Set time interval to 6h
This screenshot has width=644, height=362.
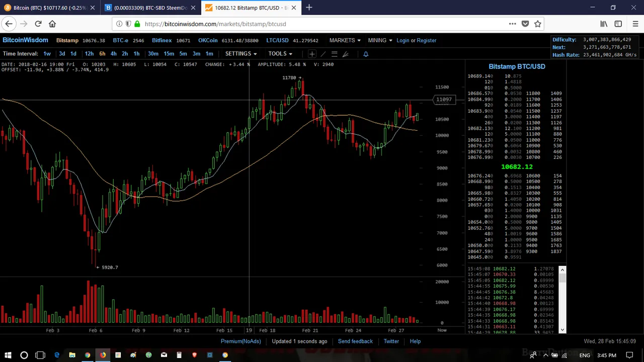coord(102,54)
